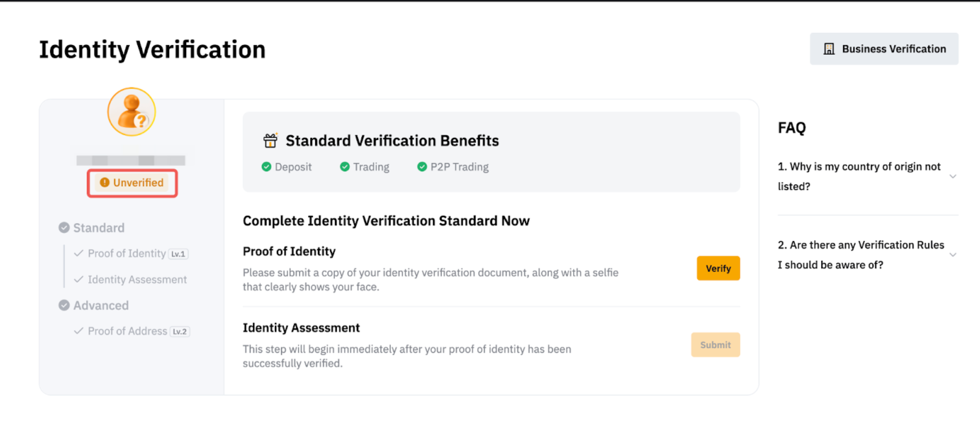Click the user avatar profile icon
This screenshot has height=442, width=980.
tap(131, 112)
